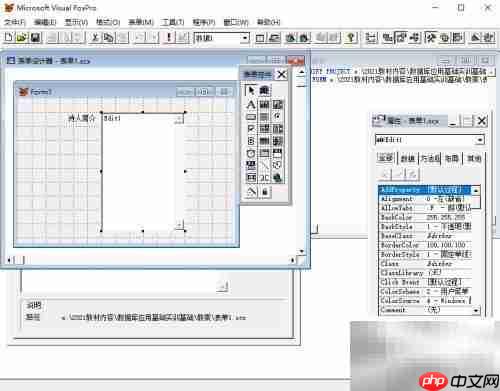Select the Option Group control tool

pos(277,117)
